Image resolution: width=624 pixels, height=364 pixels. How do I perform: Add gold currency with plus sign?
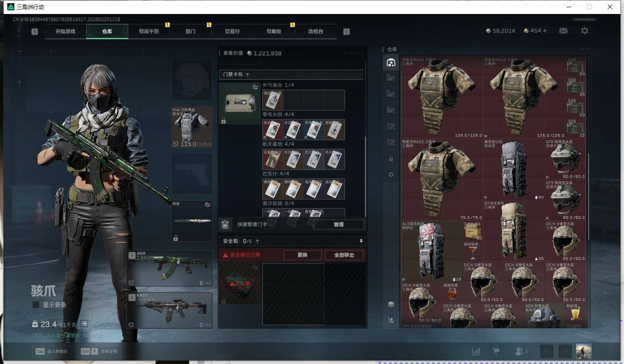[x=545, y=31]
